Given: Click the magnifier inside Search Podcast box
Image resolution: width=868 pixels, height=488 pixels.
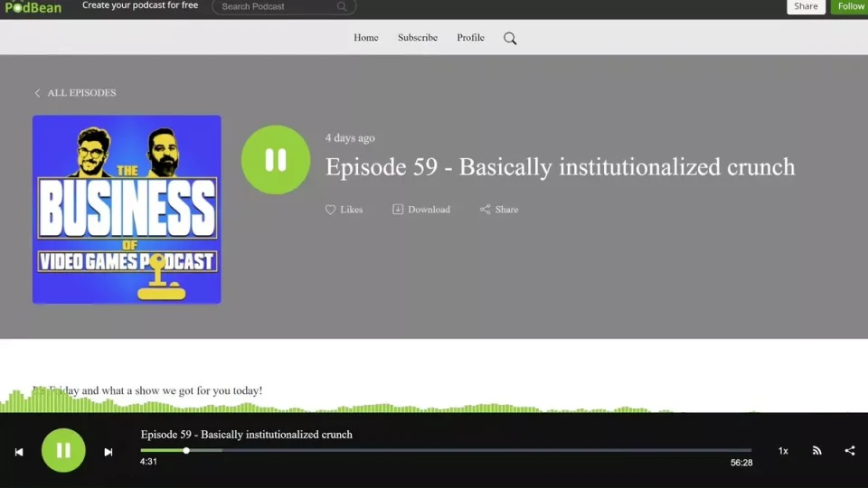Looking at the screenshot, I should 342,6.
